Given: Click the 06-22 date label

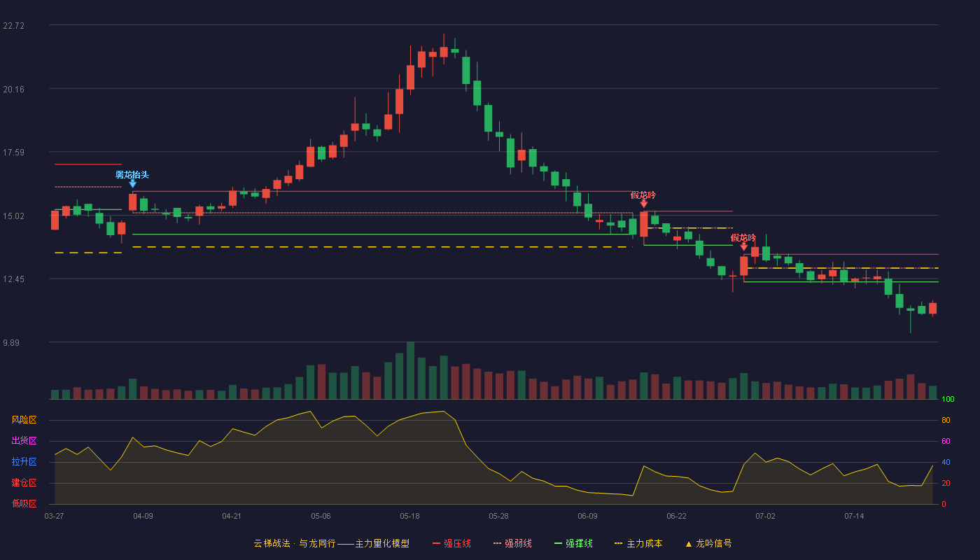Looking at the screenshot, I should coord(676,516).
